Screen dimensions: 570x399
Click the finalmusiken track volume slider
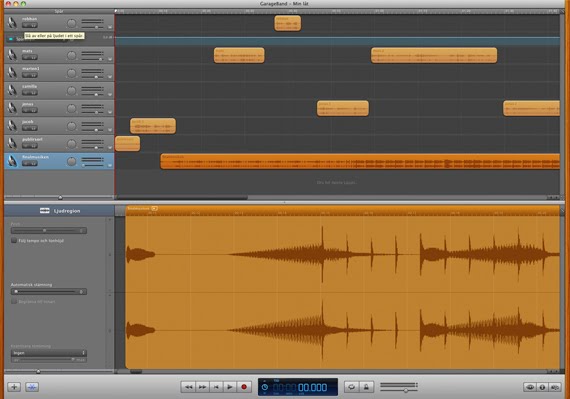tap(92, 165)
